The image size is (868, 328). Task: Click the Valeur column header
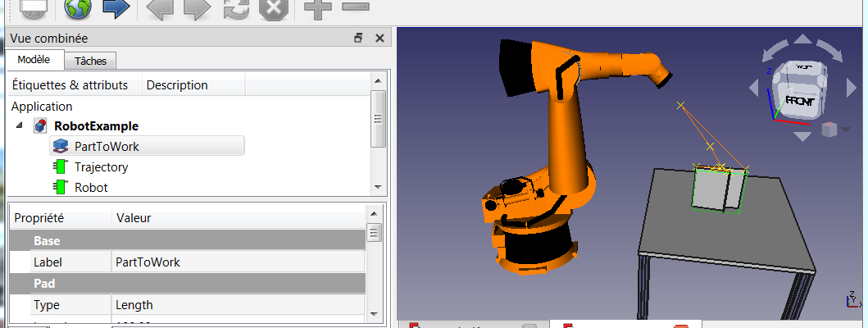[239, 218]
